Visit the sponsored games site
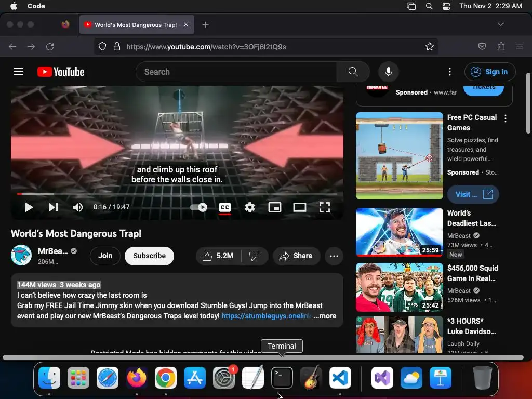This screenshot has height=399, width=532. [x=473, y=194]
